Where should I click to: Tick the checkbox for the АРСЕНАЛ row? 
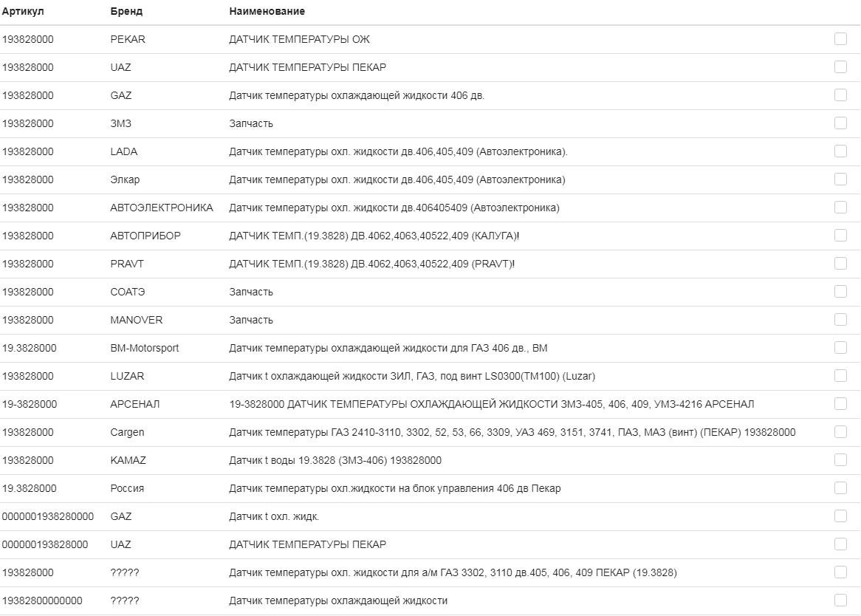coord(840,404)
